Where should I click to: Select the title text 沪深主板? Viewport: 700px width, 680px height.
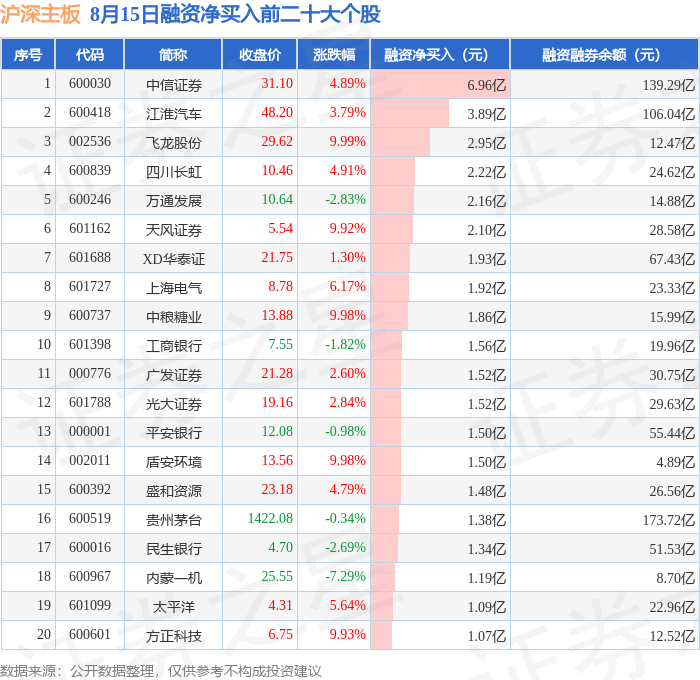40,14
